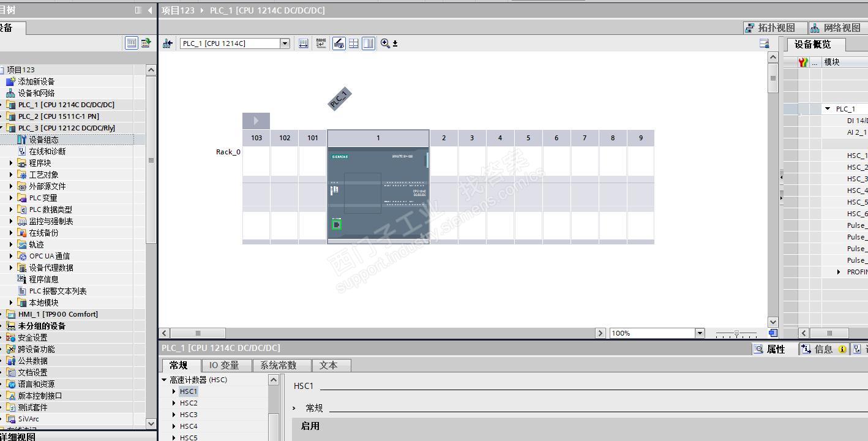Click 添加新设备 in project tree
Viewport: 868px width, 441px height.
pos(36,81)
